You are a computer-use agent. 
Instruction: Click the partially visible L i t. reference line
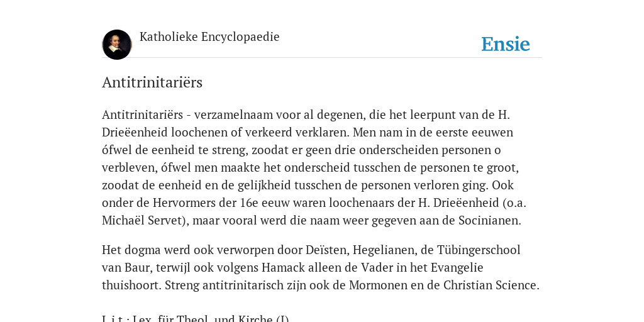pos(196,318)
